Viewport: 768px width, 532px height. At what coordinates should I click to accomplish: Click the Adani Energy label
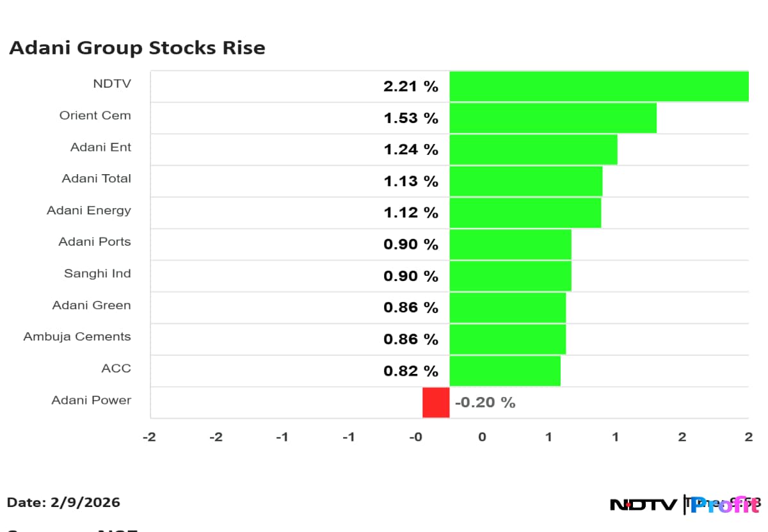tap(88, 210)
